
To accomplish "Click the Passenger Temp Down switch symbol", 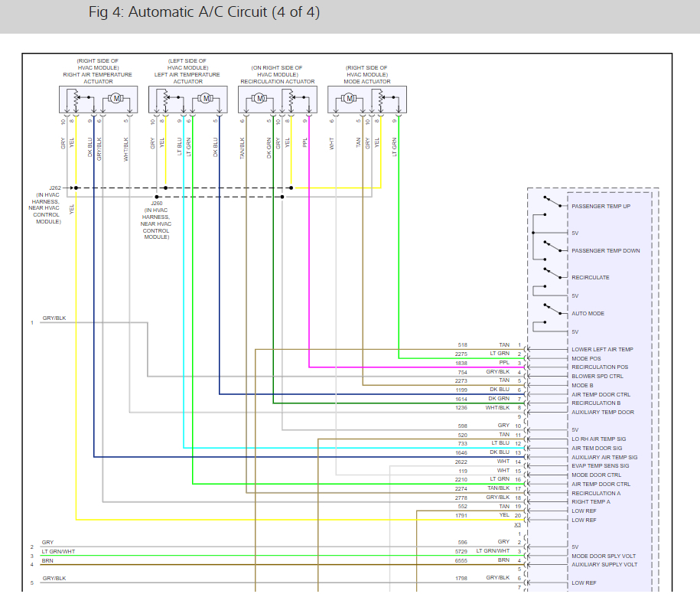I will [x=552, y=246].
